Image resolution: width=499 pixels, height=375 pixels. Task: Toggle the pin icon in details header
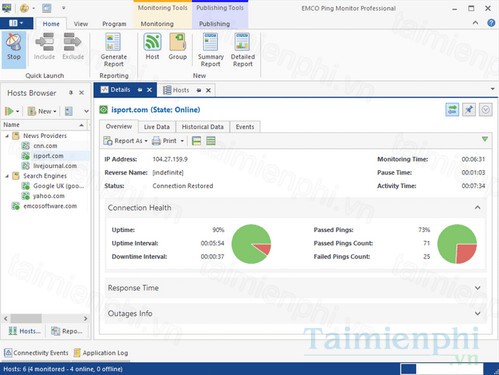469,110
